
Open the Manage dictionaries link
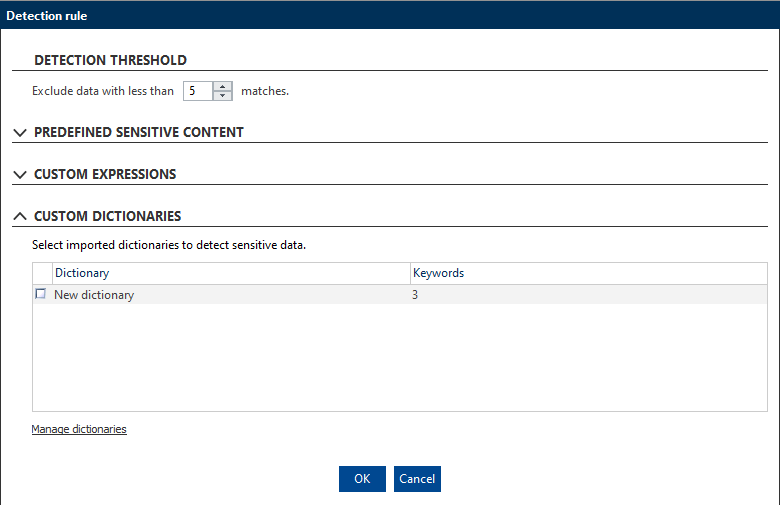coord(79,429)
